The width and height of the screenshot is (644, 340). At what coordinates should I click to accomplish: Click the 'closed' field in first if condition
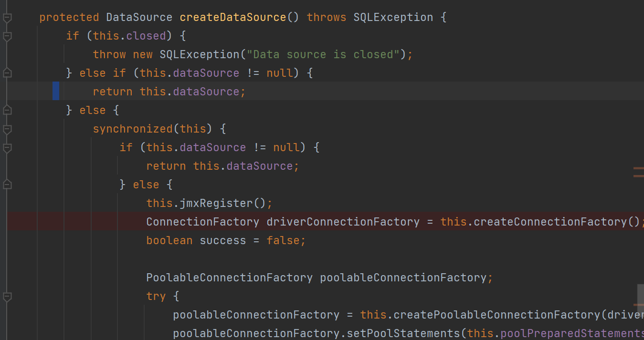146,36
